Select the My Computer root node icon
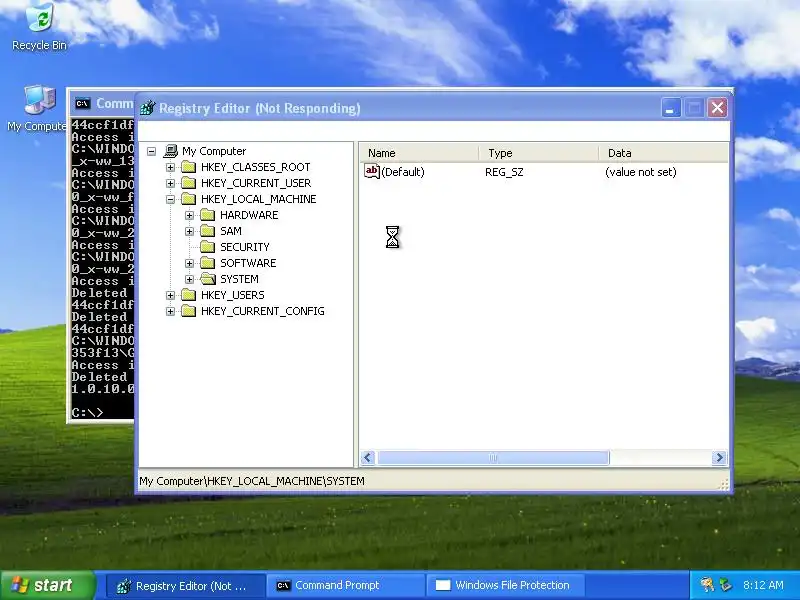 click(x=171, y=151)
